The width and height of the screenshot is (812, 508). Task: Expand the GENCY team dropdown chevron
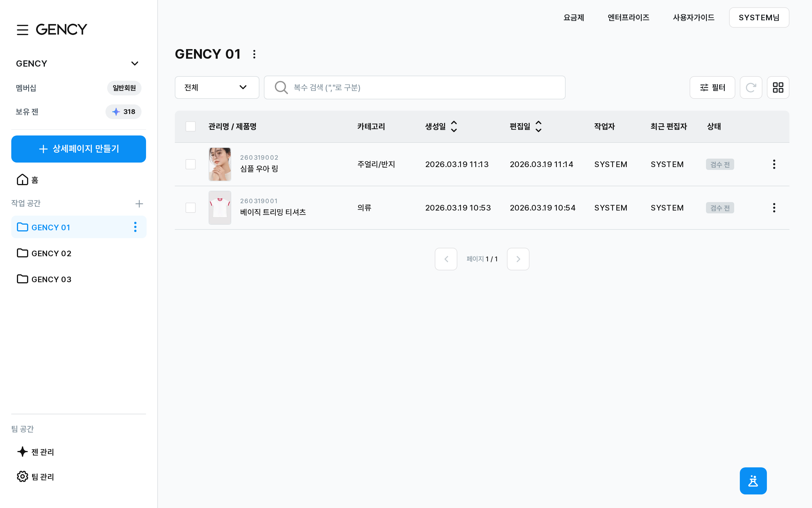pyautogui.click(x=135, y=63)
